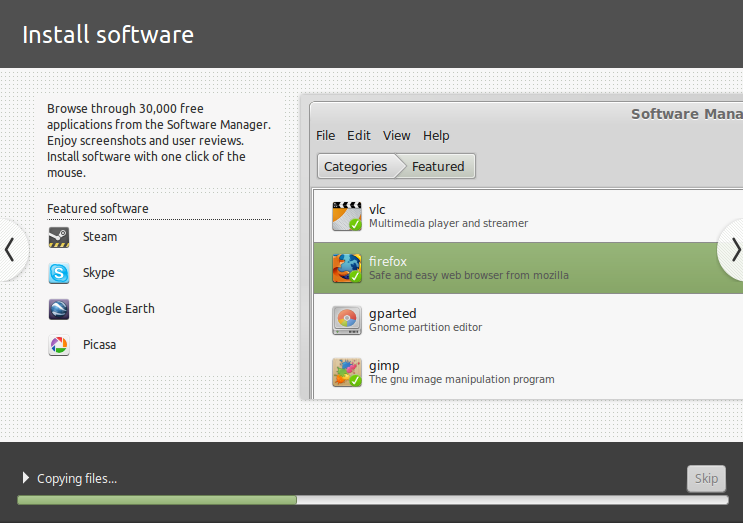Click the 'Copying files...' status text
The image size is (743, 523).
77,479
